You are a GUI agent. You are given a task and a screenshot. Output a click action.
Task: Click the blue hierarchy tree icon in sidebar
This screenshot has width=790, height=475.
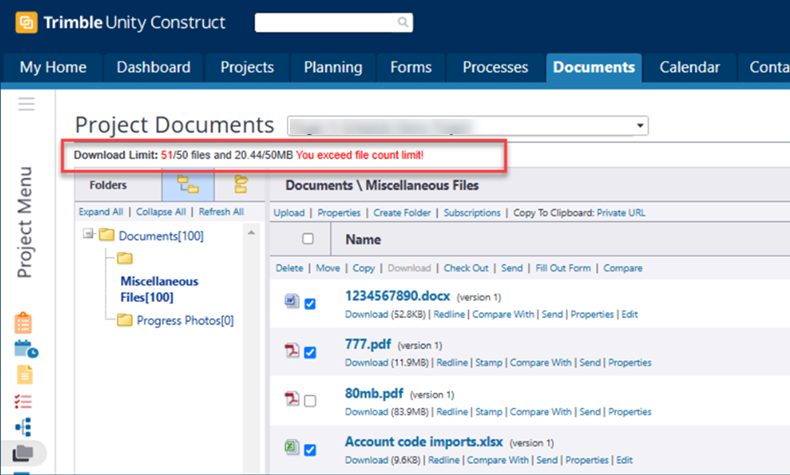[25, 427]
